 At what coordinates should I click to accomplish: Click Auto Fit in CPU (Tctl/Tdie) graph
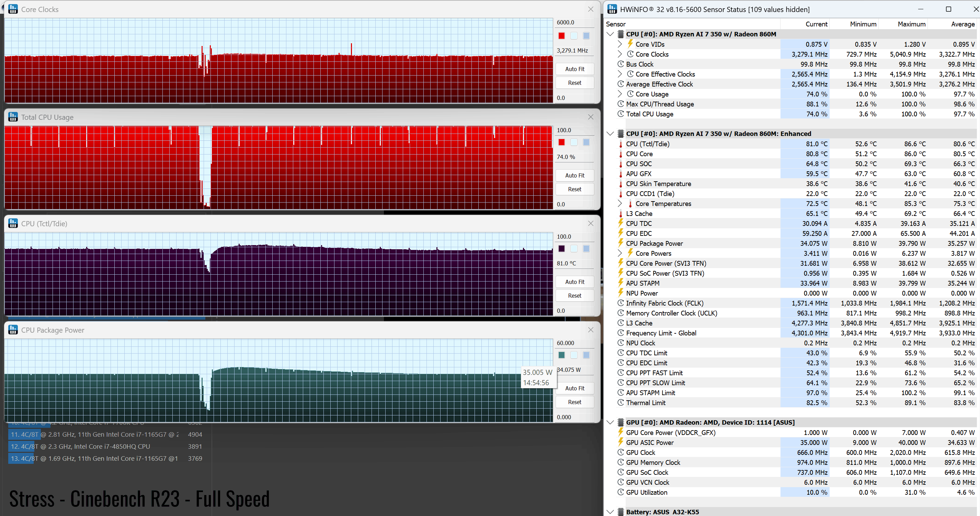(574, 282)
